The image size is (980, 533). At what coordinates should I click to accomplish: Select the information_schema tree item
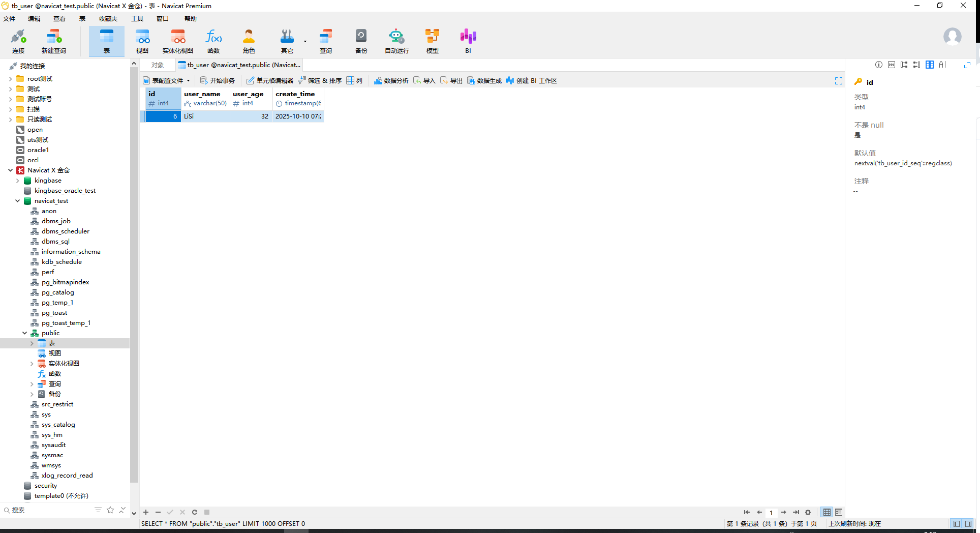click(x=71, y=252)
